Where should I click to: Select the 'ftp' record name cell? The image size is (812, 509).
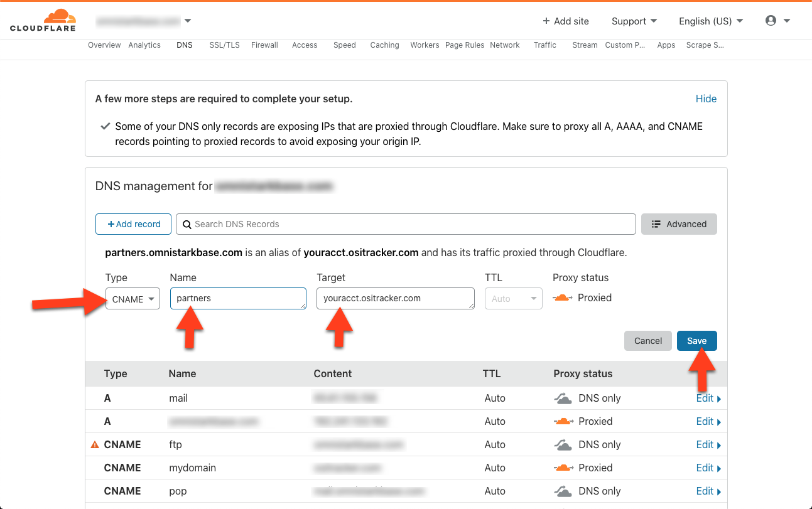(175, 444)
